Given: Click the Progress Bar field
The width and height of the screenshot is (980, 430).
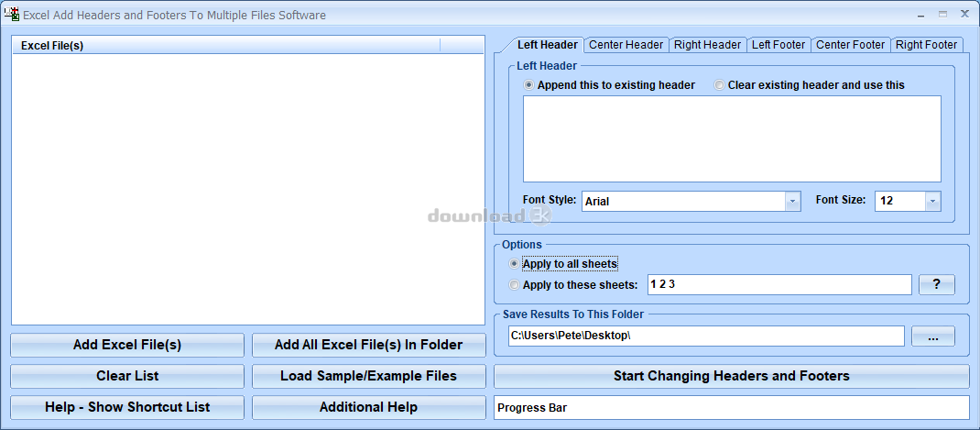Looking at the screenshot, I should (732, 407).
